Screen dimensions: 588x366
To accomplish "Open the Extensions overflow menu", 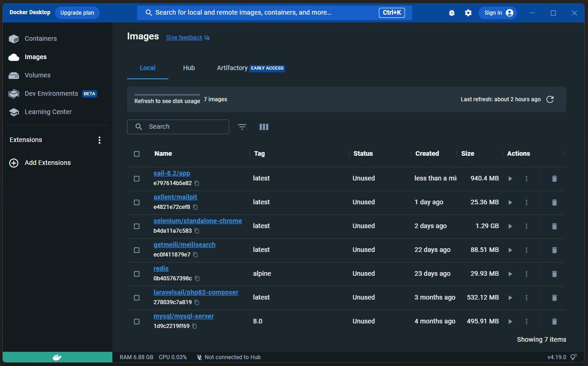I will (100, 140).
